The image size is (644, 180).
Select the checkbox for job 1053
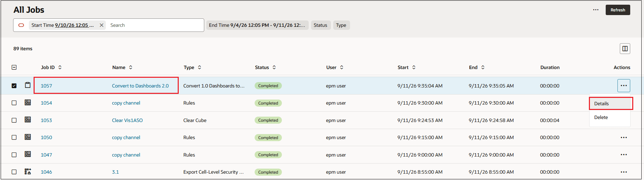pyautogui.click(x=14, y=120)
